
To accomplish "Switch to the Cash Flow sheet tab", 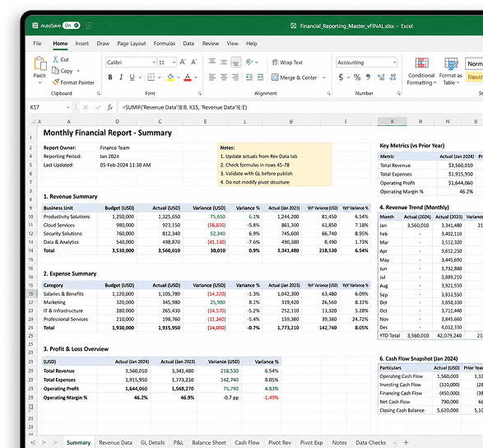I will (247, 442).
